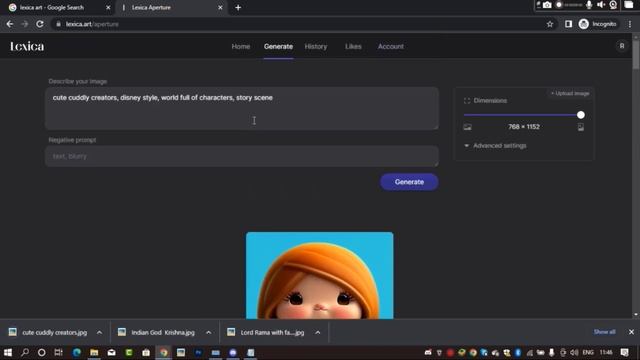Open the browser side panel icon
The image size is (640, 360).
(x=568, y=24)
